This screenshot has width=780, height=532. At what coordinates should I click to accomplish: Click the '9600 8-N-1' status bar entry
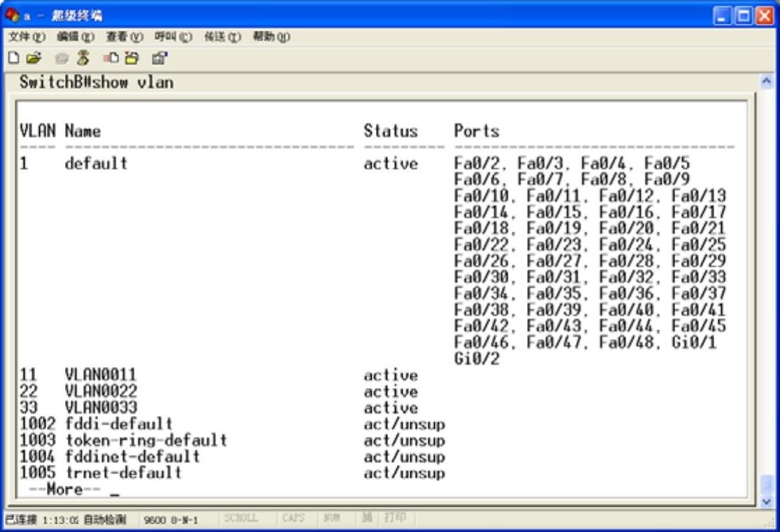171,520
